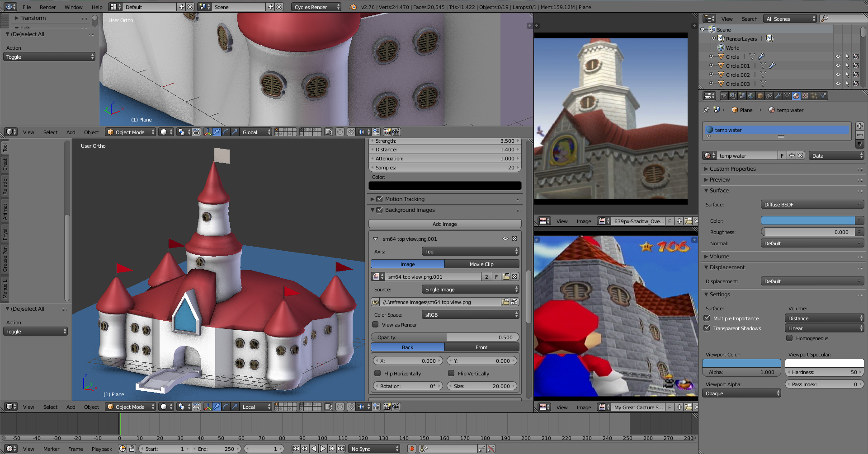The height and width of the screenshot is (454, 868).
Task: Jump to the timeline start frame
Action: [296, 449]
